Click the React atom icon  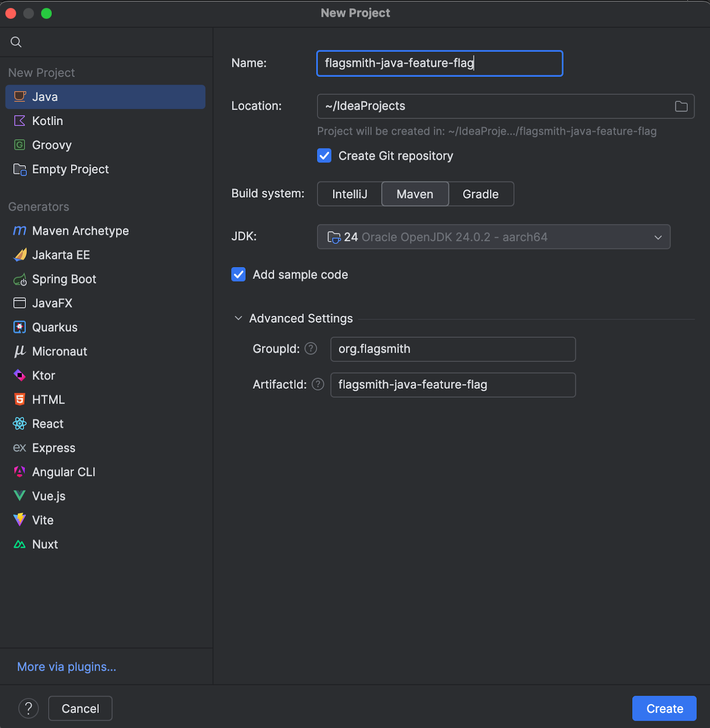[20, 424]
